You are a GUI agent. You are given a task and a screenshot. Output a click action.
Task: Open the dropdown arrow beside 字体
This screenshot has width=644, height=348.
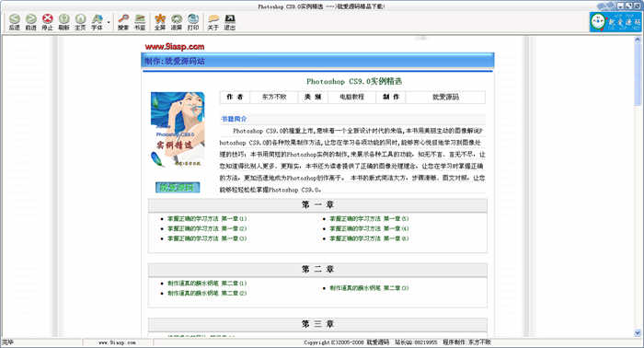109,22
